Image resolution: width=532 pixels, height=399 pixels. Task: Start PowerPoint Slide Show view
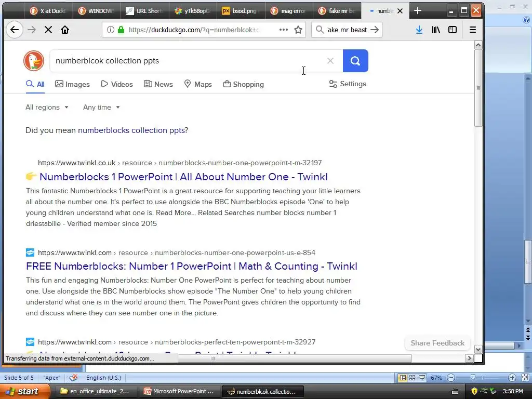coord(422,378)
